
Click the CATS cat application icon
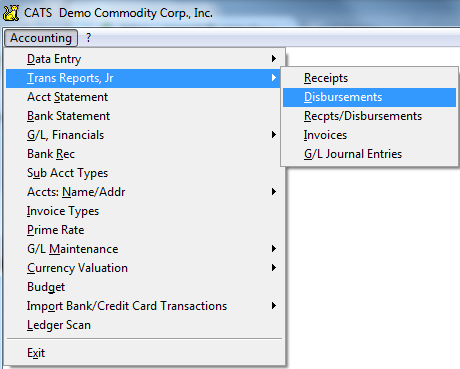(11, 13)
